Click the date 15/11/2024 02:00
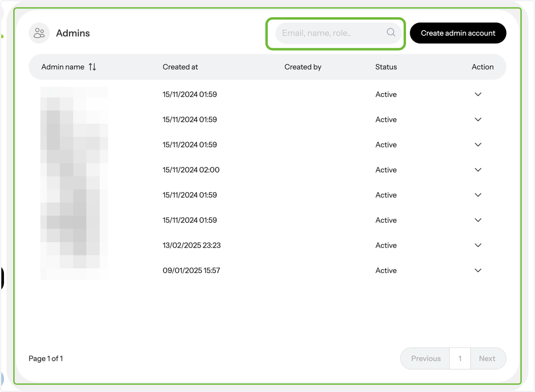The image size is (535, 392). point(191,170)
